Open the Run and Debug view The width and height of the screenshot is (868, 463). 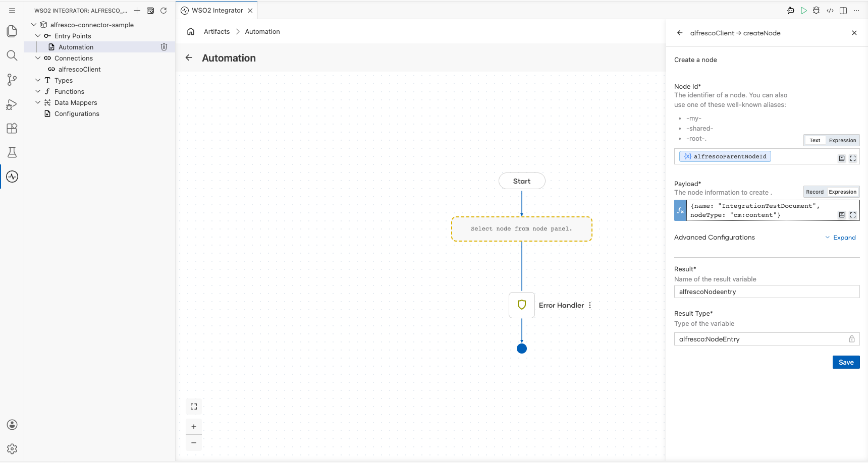tap(12, 104)
